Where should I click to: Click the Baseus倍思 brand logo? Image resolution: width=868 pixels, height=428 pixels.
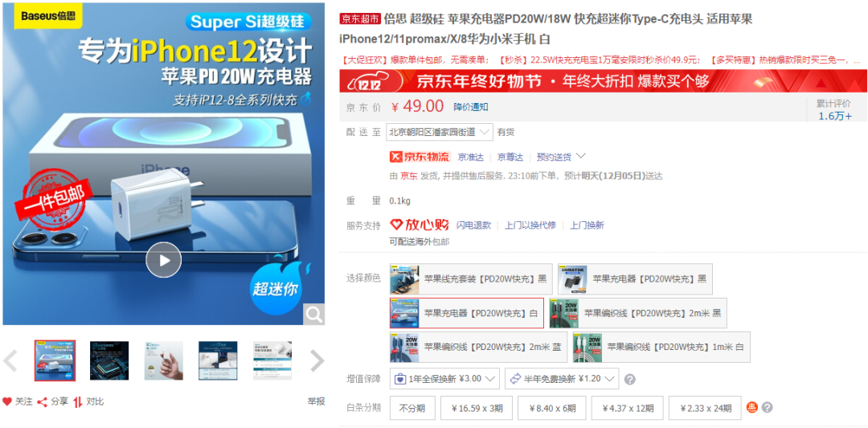[49, 16]
